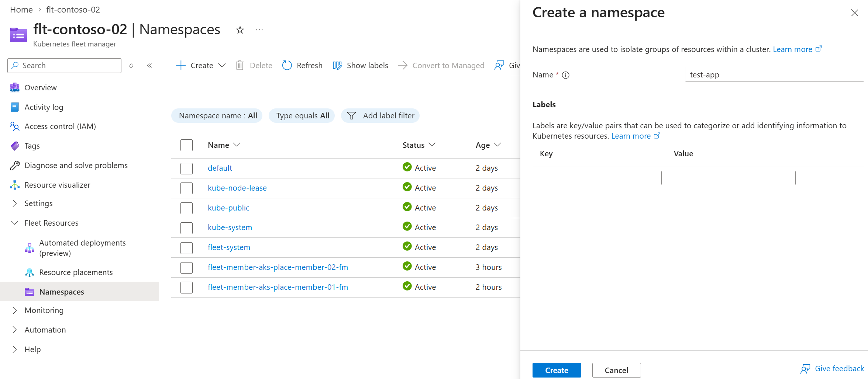Close the Create a namespace panel
This screenshot has width=868, height=379.
[x=854, y=13]
